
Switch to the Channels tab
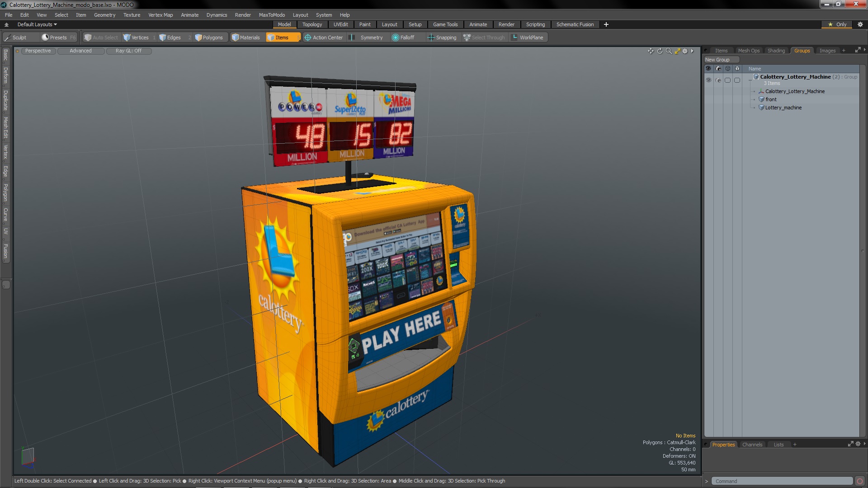752,445
